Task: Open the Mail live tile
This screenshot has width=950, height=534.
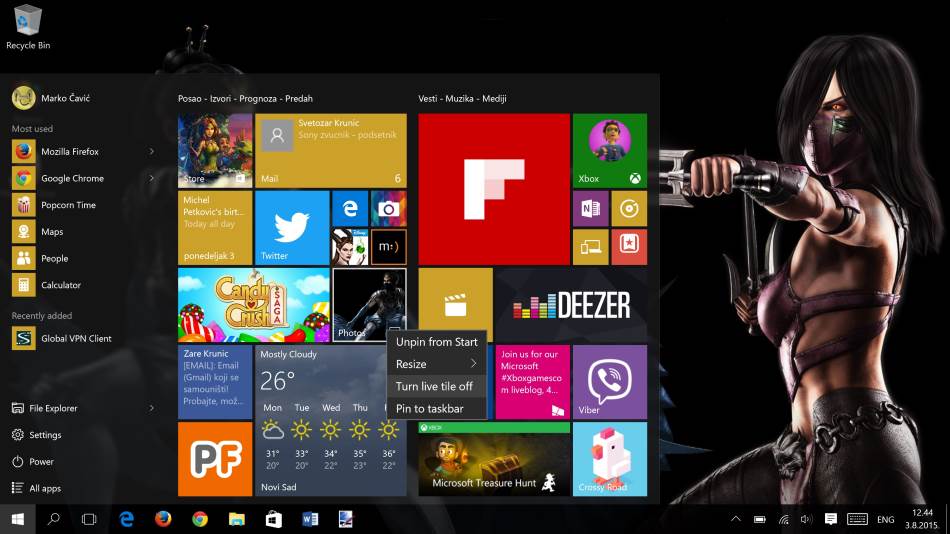Action: (x=330, y=150)
